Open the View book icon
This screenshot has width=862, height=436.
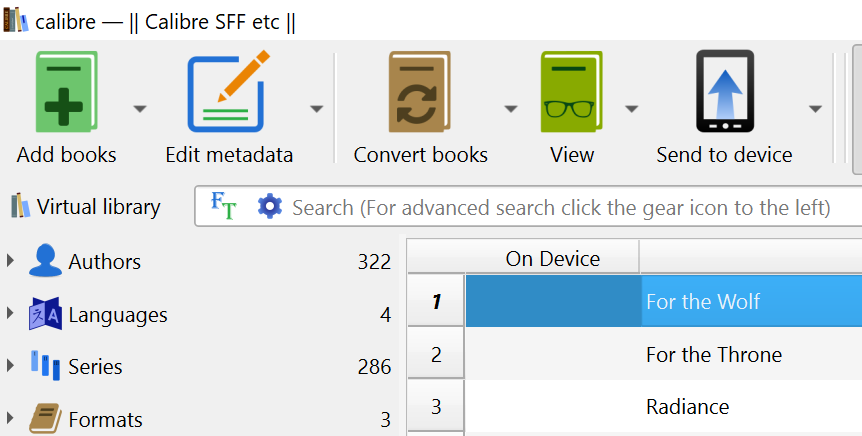(x=571, y=92)
